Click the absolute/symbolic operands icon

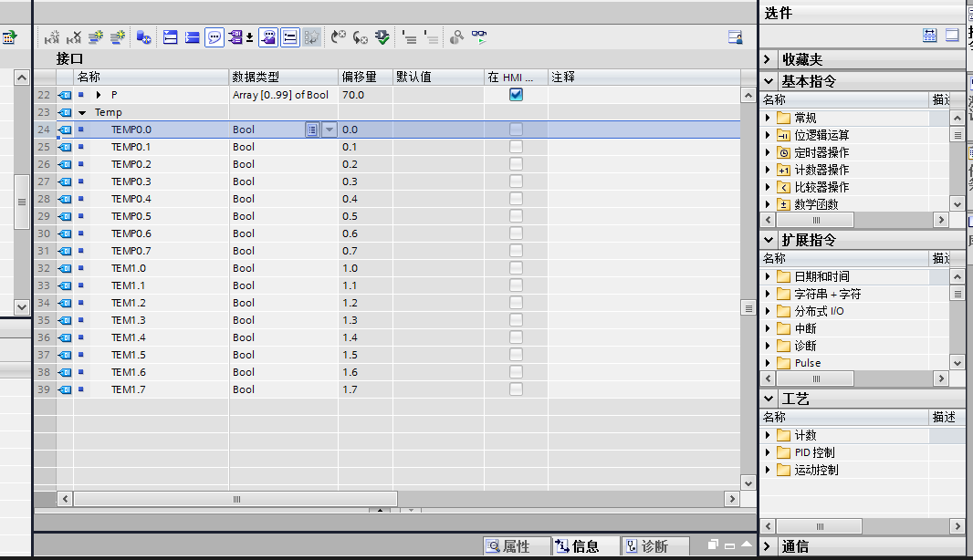[x=235, y=37]
